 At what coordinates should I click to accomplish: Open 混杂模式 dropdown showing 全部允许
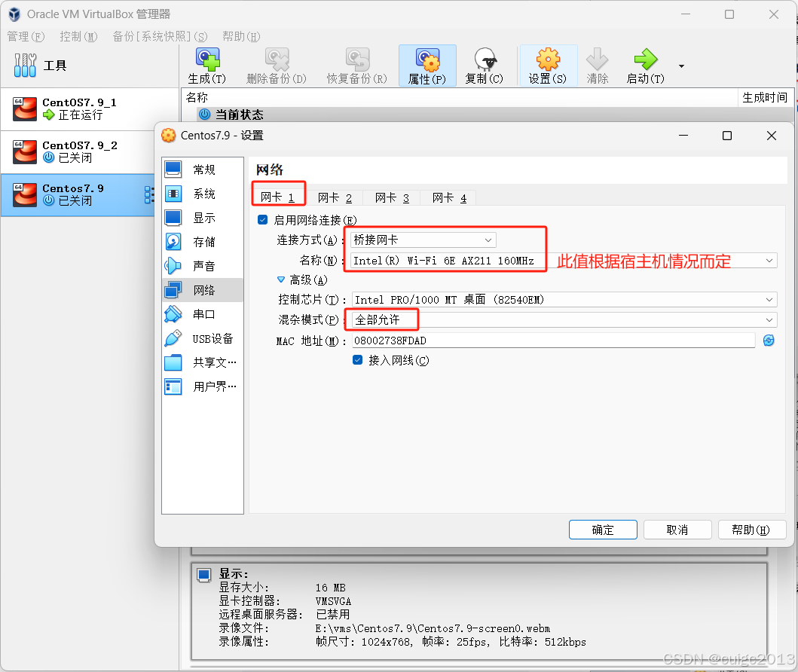[564, 319]
